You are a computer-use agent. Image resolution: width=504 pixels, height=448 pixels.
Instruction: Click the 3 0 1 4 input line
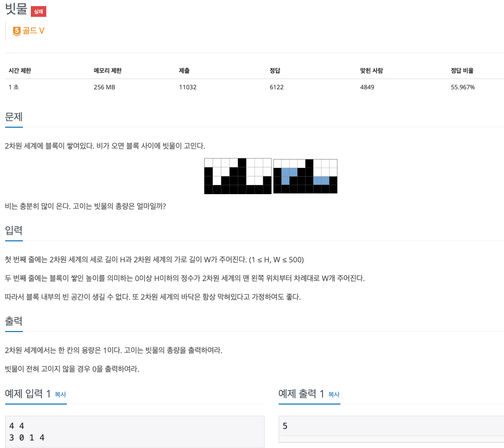27,438
